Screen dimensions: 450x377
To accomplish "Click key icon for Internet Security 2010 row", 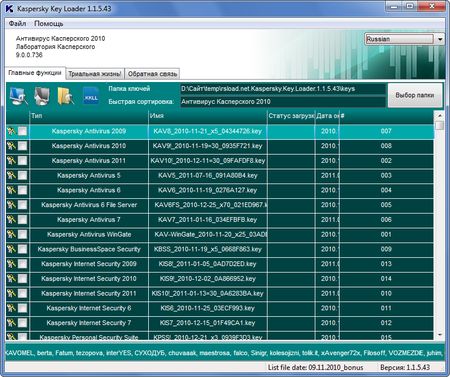I will [x=11, y=279].
